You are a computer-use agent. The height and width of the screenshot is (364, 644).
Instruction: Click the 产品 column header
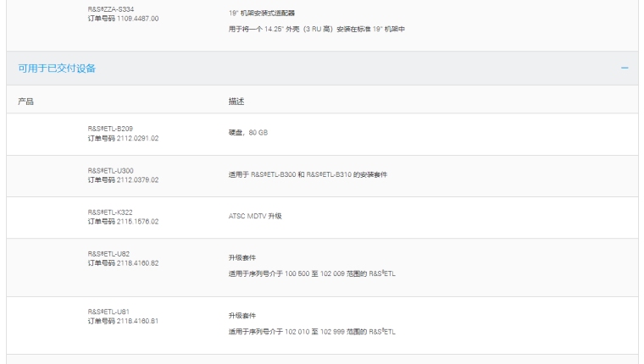click(26, 102)
